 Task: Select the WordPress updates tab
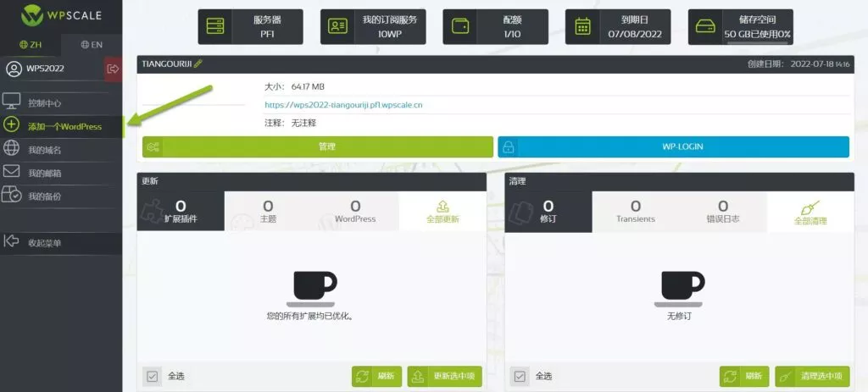(355, 211)
